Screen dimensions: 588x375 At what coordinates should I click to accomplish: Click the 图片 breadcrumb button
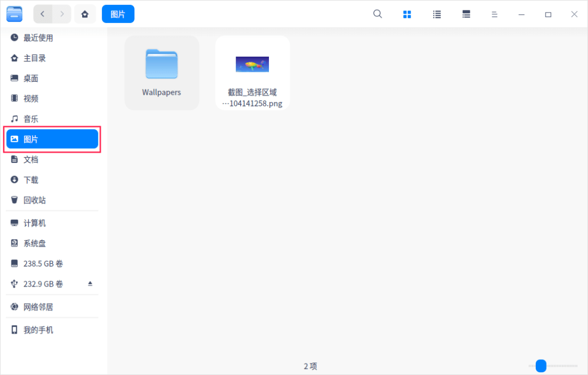pyautogui.click(x=118, y=14)
